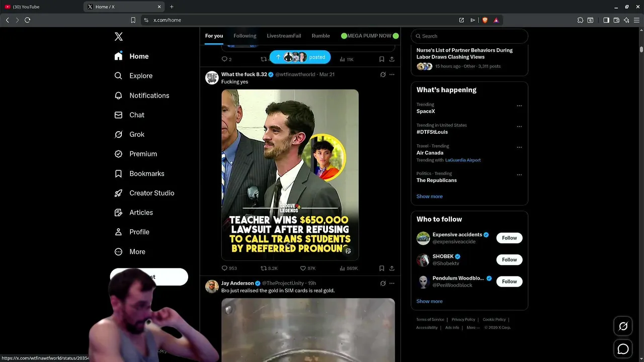Image resolution: width=644 pixels, height=362 pixels.
Task: Click the browser back arrow
Action: point(7,20)
